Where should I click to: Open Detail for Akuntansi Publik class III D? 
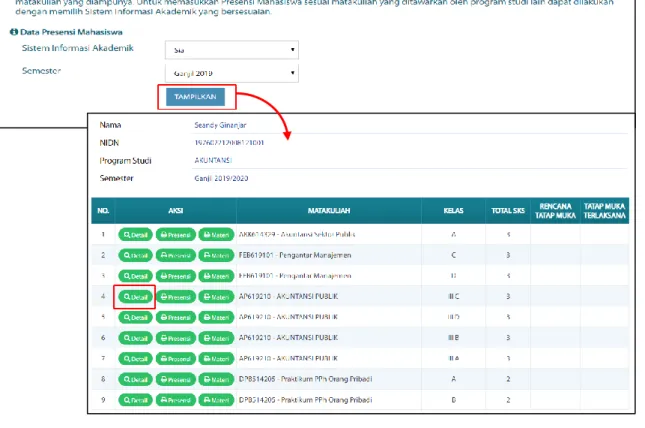point(135,317)
